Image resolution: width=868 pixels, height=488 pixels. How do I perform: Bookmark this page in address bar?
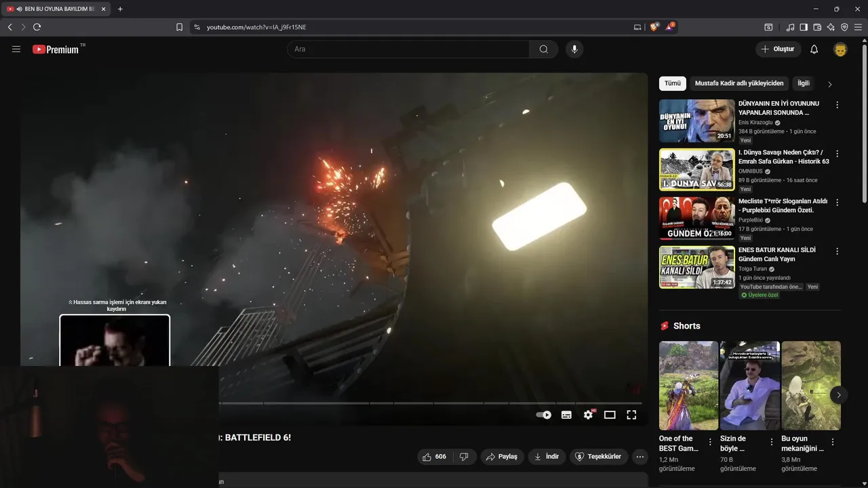179,27
